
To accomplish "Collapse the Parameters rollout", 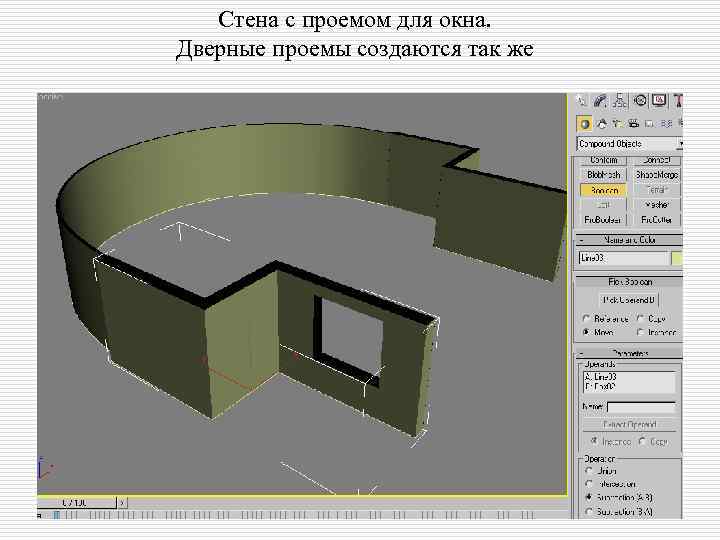I will coord(629,353).
